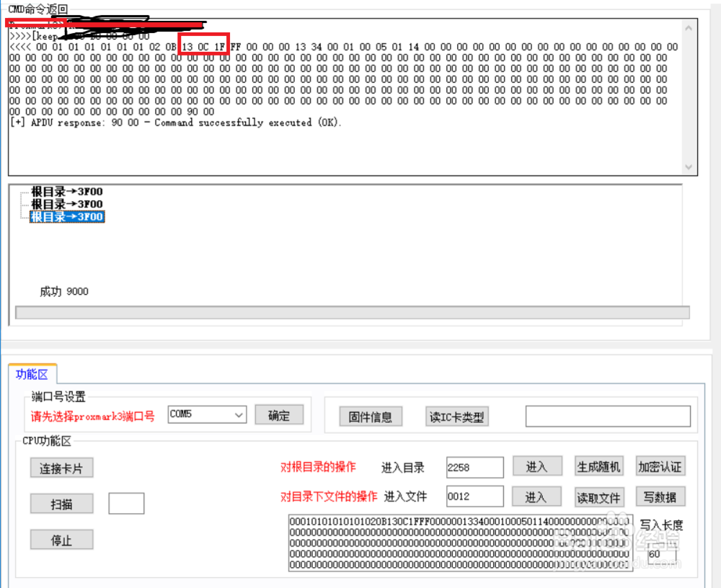
Task: Click the 生成随机 (Generate Random) button
Action: [x=598, y=466]
